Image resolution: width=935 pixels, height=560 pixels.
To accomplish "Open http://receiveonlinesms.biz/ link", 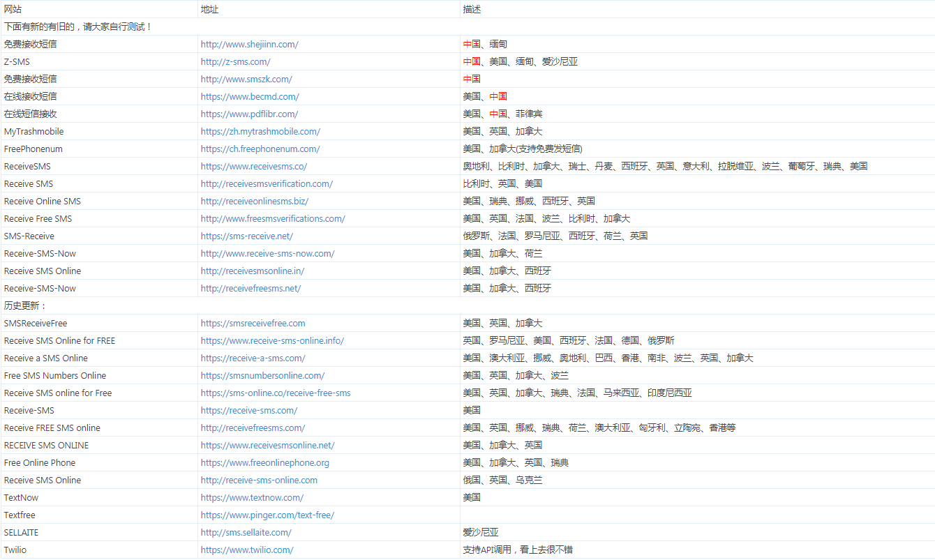I will [255, 201].
